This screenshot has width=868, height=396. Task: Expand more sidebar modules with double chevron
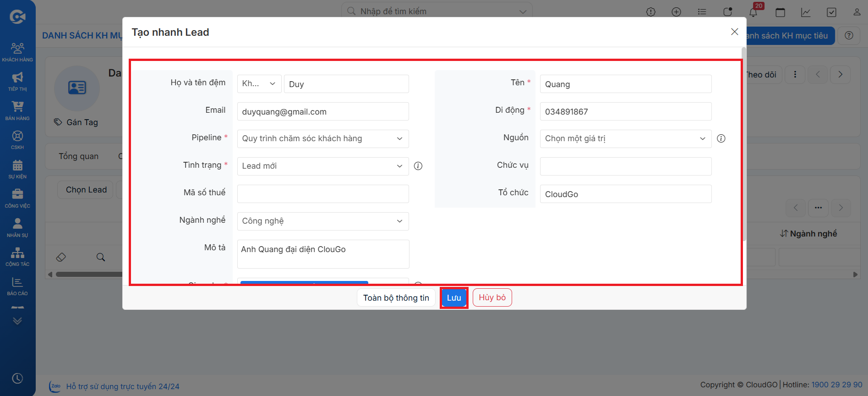coord(17,321)
